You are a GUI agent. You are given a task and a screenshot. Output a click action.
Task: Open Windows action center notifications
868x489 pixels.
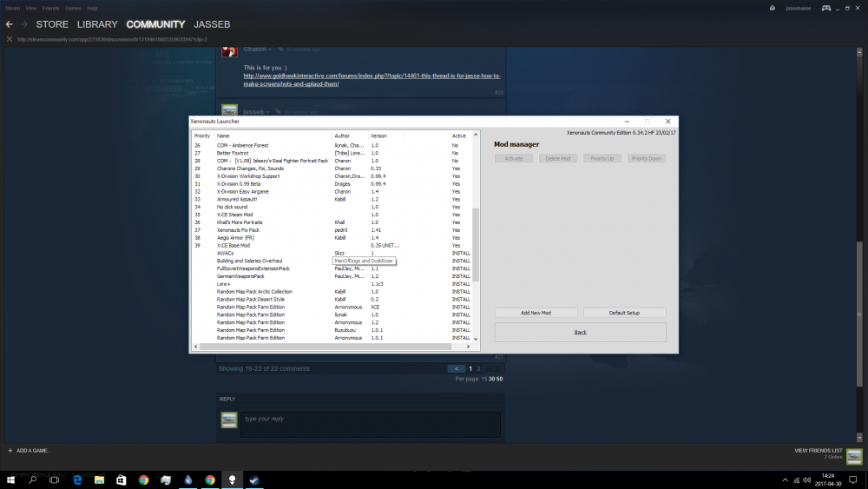(x=853, y=480)
